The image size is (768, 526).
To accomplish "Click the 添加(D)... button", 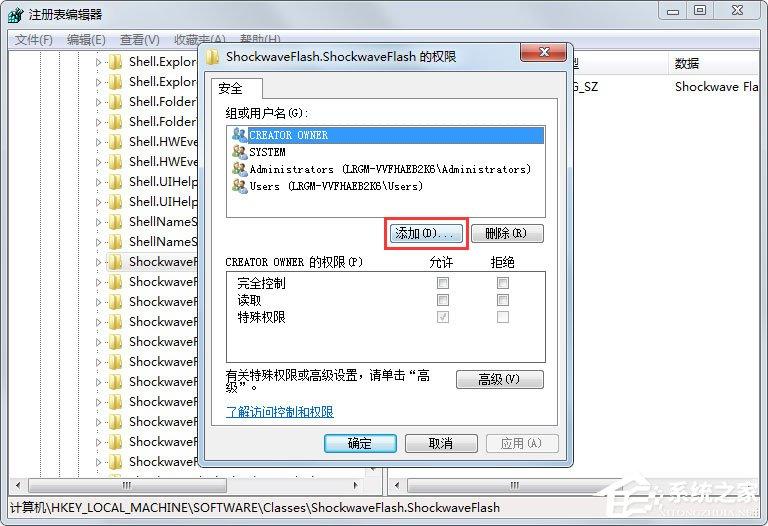I will [x=426, y=233].
